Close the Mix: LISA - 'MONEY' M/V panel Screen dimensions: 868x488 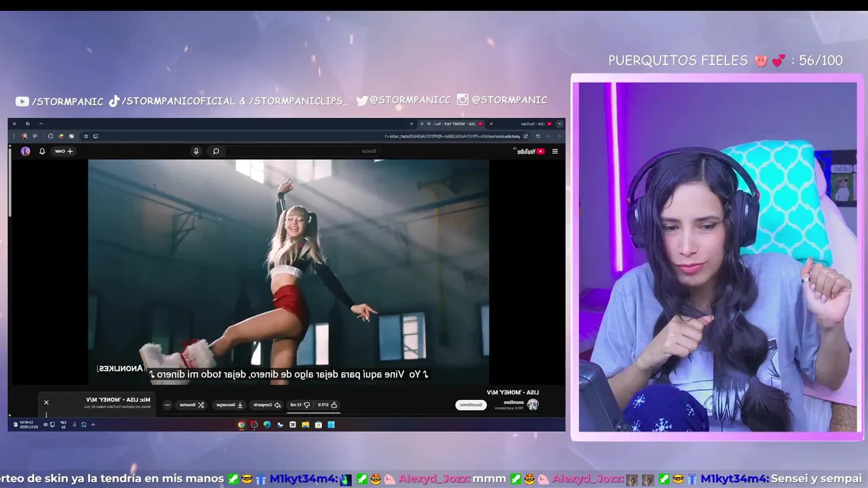point(46,403)
